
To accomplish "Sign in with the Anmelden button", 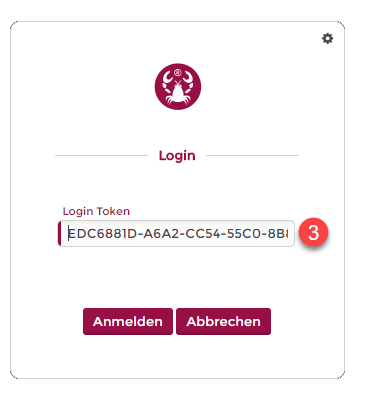I will [x=128, y=321].
